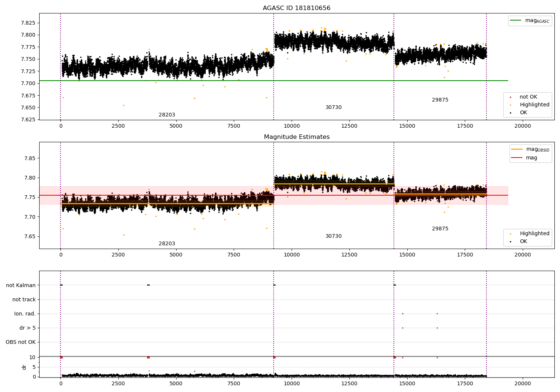This screenshot has height=392, width=560.
Task: Click 'Highlighted' in the Magnitude Estimates legend
Action: coord(534,233)
